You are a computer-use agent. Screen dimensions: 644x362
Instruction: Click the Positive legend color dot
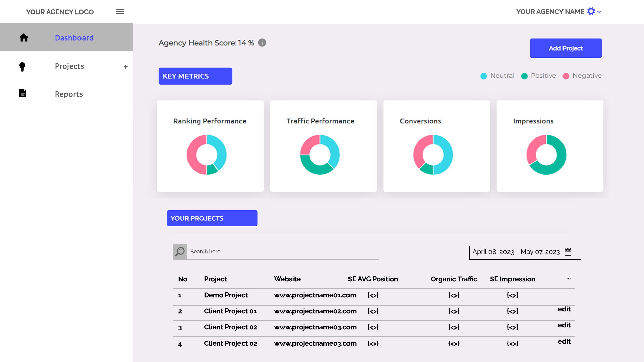524,76
